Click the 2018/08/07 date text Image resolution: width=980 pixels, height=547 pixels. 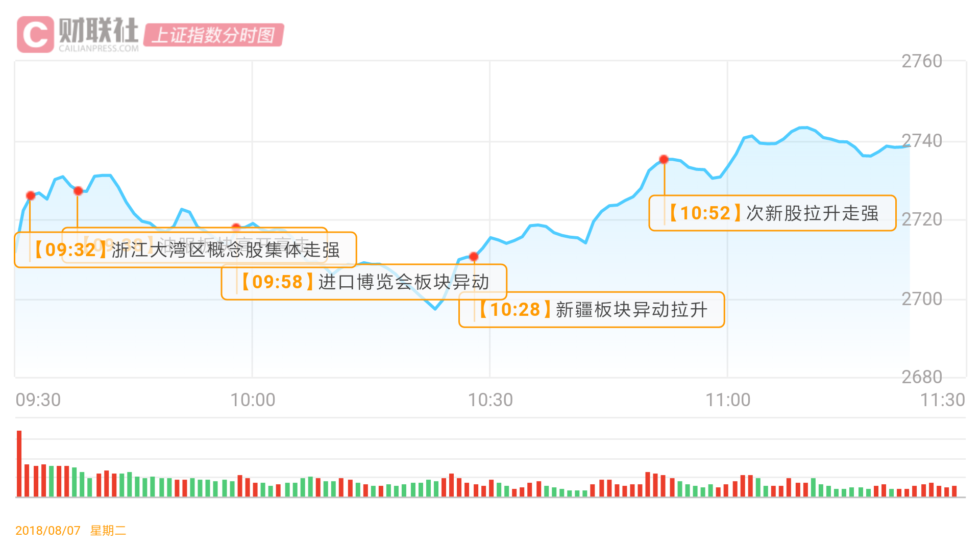48,531
